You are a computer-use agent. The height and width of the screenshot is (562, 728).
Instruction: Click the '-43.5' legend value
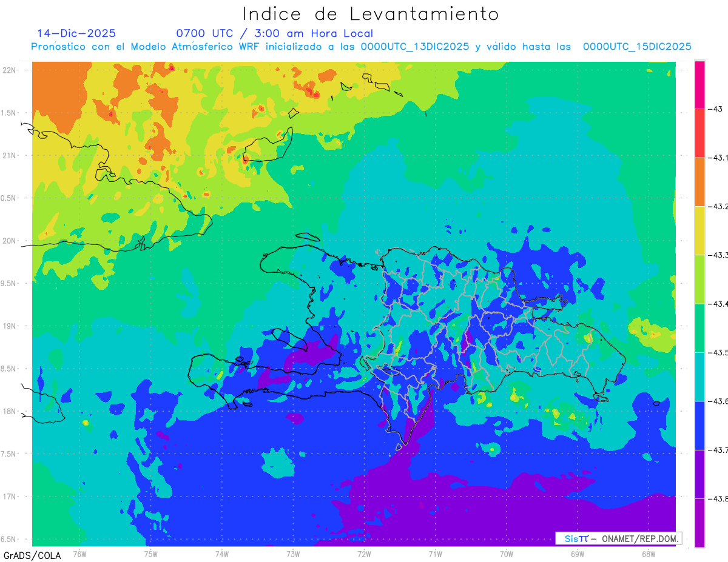[x=718, y=352]
